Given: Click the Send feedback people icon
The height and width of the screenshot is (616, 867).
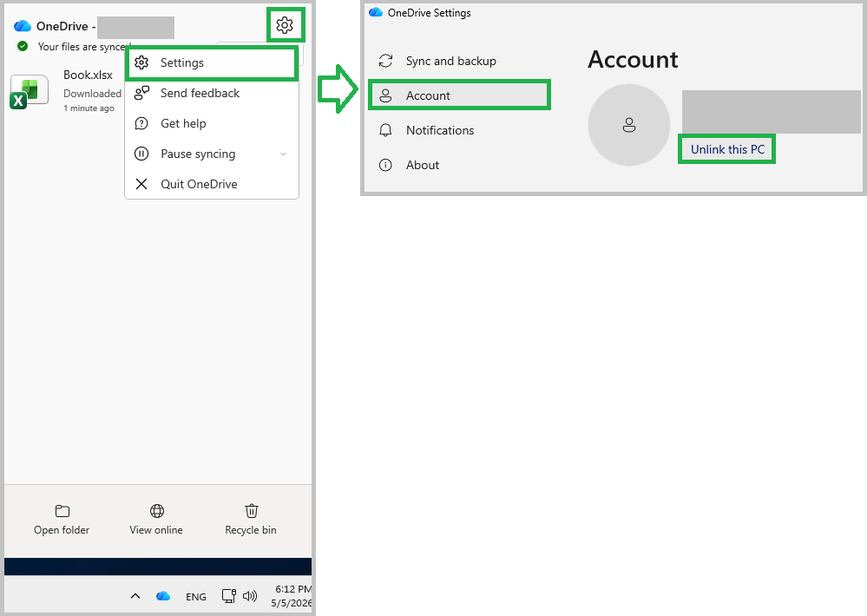Looking at the screenshot, I should (x=142, y=93).
